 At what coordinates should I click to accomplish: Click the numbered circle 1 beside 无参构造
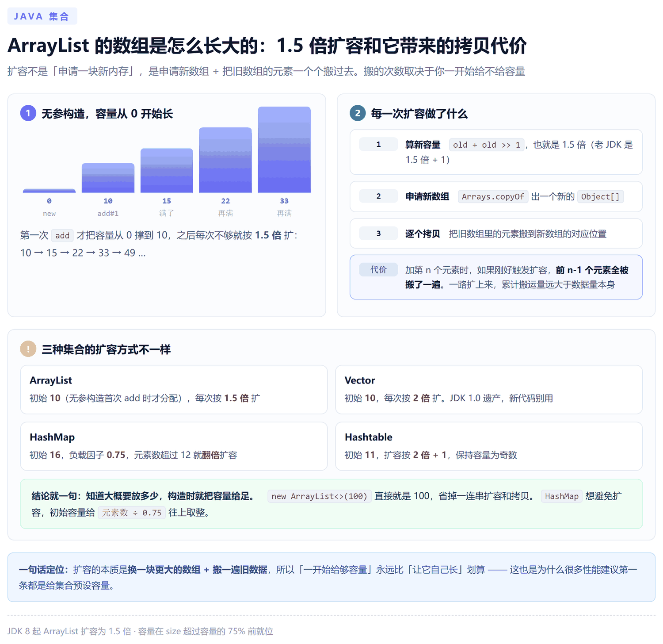(x=28, y=113)
